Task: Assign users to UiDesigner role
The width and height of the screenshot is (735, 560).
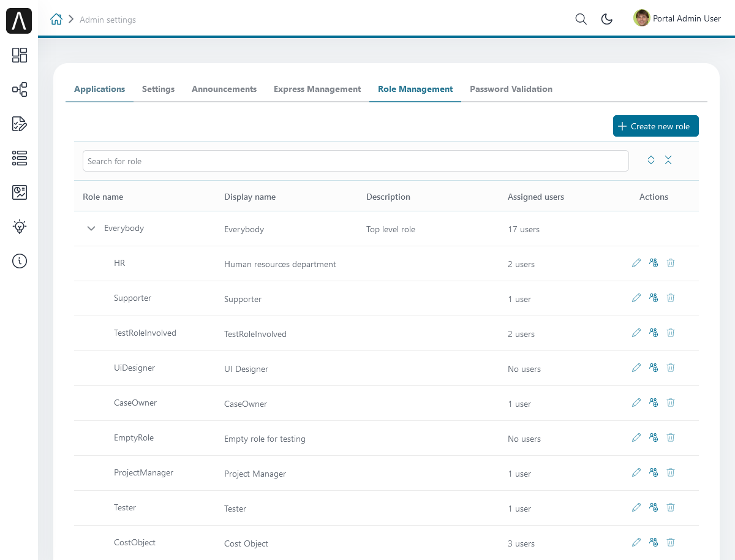Action: pyautogui.click(x=654, y=368)
